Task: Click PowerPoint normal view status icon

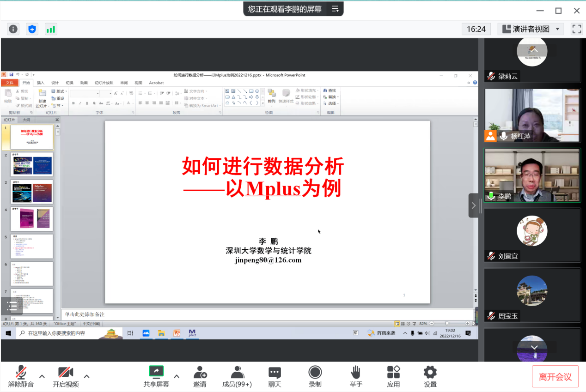Action: click(397, 324)
